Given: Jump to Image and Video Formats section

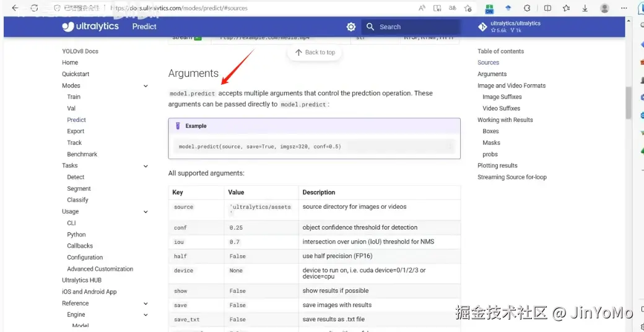Looking at the screenshot, I should [511, 85].
